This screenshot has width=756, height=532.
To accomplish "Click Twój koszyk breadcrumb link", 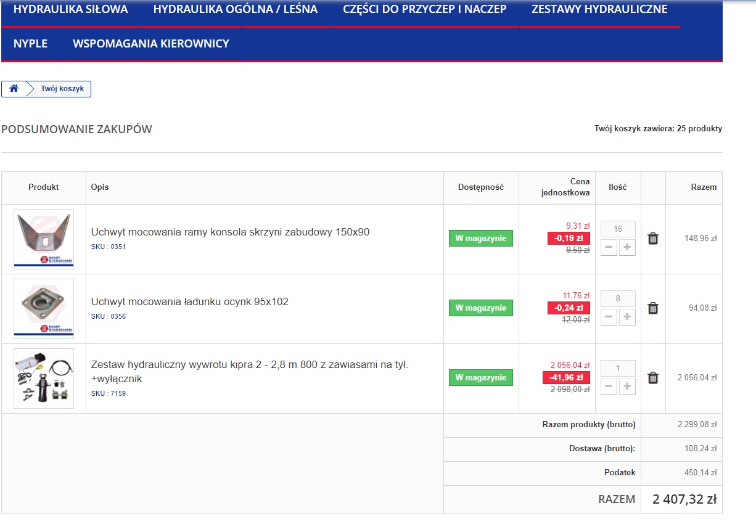I will [62, 89].
